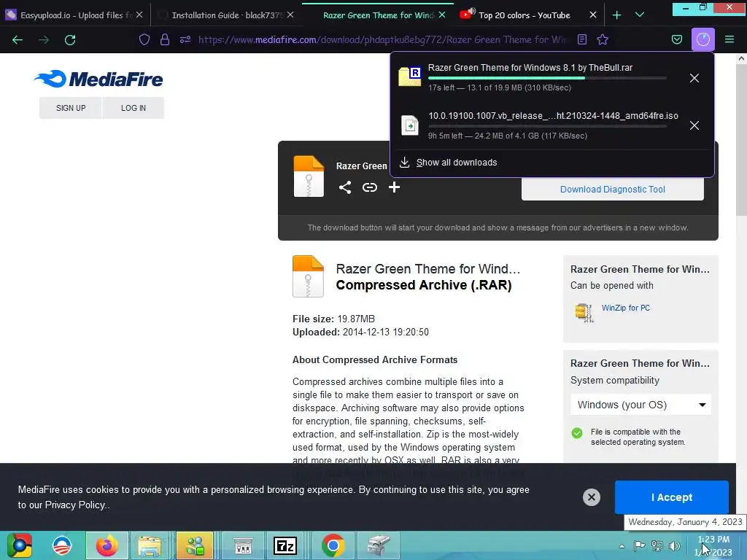Click the orange archive file icon in header
Image resolution: width=747 pixels, height=560 pixels.
pos(309,176)
